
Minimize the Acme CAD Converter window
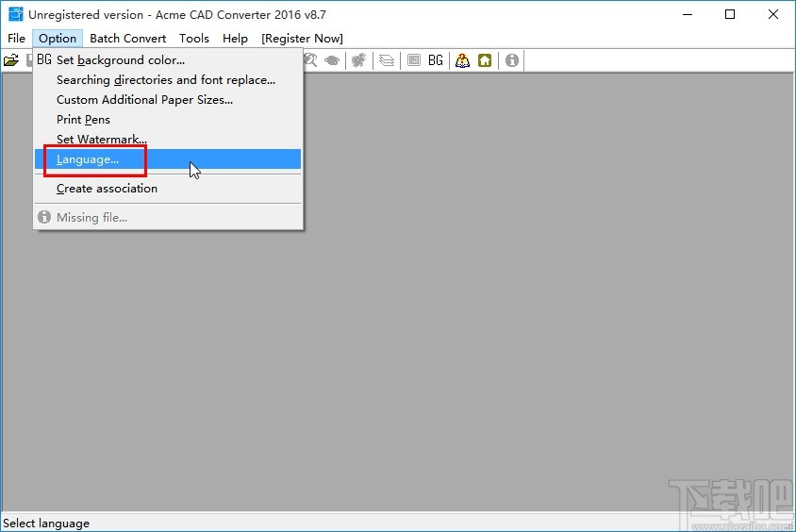click(x=688, y=14)
